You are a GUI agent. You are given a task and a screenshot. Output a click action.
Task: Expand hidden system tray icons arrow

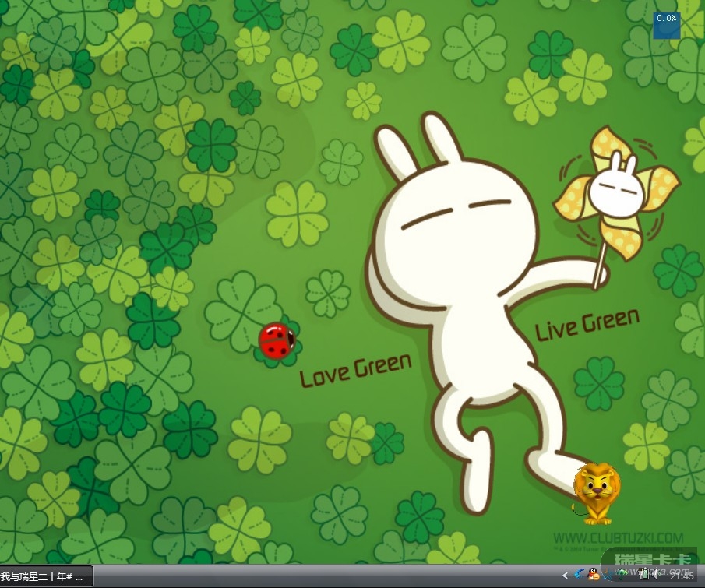tap(566, 575)
